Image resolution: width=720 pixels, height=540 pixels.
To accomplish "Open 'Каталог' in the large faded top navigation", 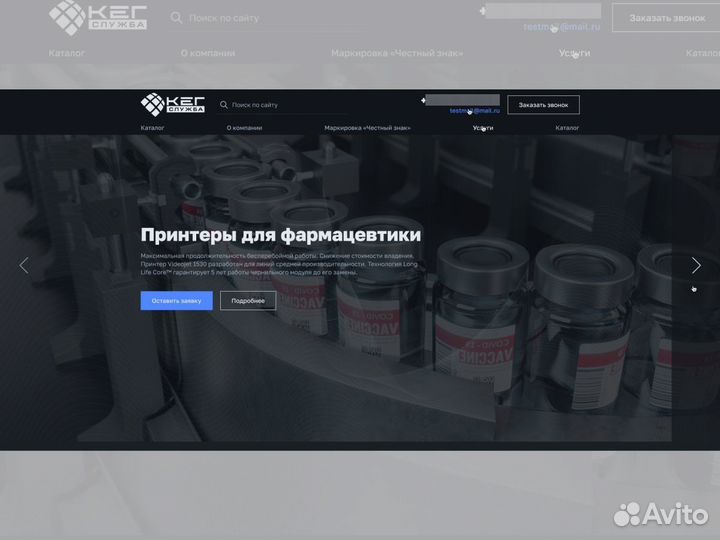I will (x=67, y=53).
